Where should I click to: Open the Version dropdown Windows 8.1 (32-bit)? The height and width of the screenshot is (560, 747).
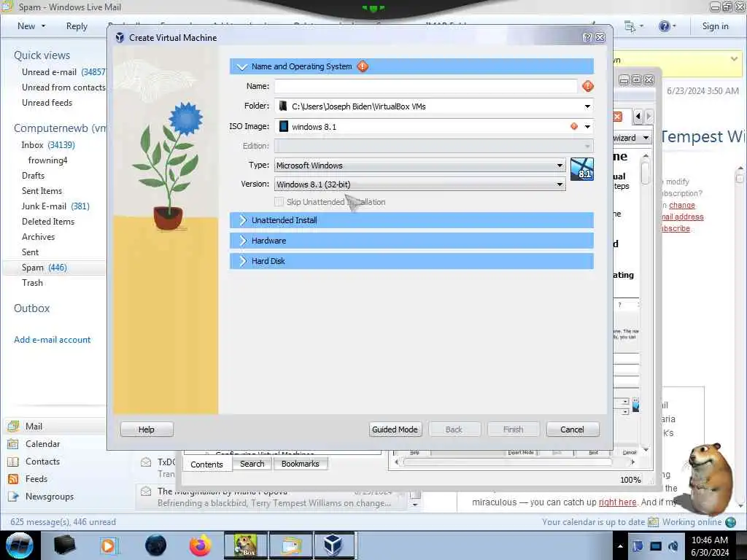tap(419, 184)
